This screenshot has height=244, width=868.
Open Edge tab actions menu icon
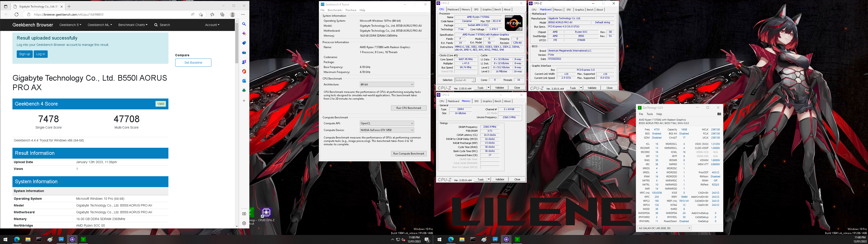(x=5, y=6)
